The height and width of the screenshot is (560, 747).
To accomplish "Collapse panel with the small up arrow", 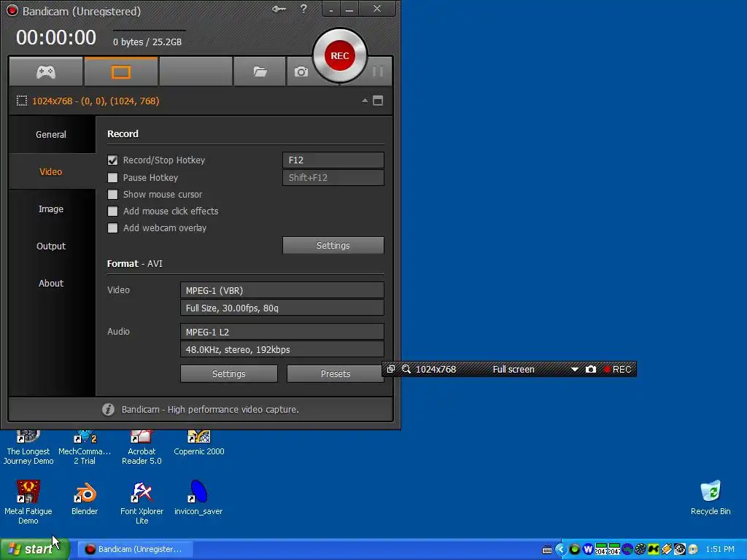I will pos(365,101).
